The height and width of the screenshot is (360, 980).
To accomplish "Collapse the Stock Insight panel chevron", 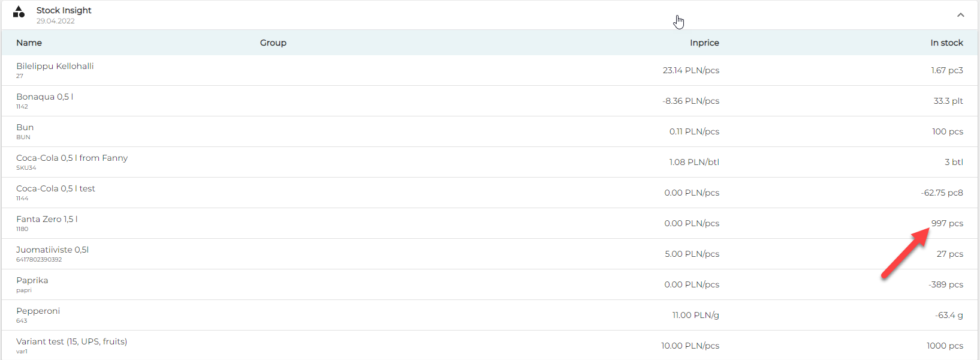I will (x=960, y=15).
